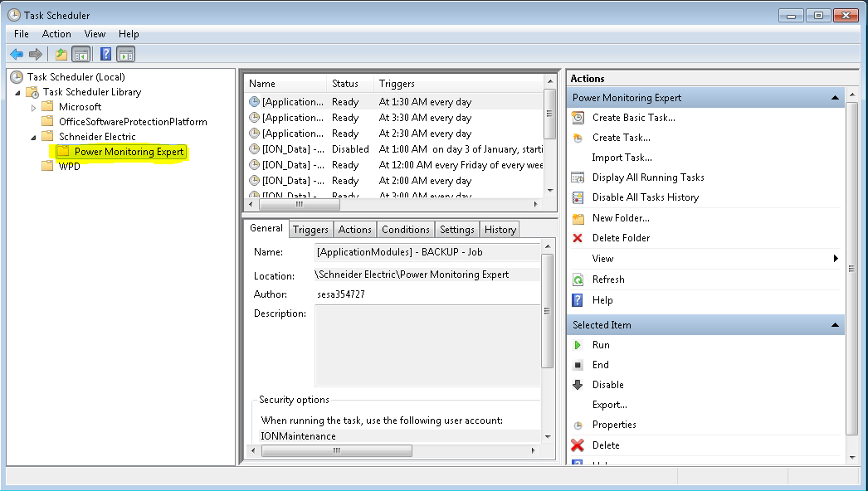This screenshot has height=491, width=868.
Task: Click the red X Delete task icon
Action: point(578,445)
